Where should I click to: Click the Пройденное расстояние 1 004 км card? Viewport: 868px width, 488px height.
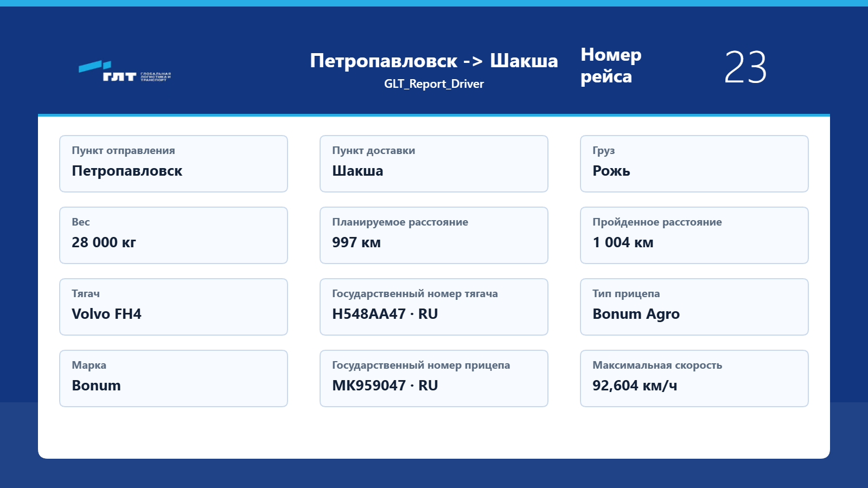694,235
